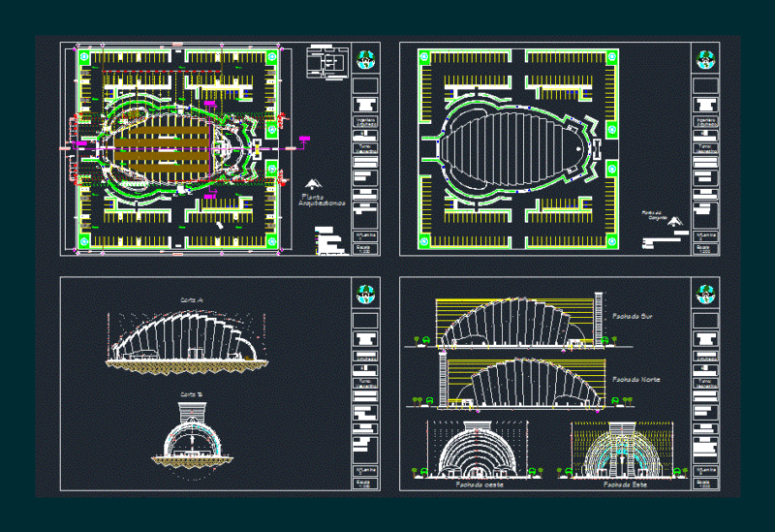
Task: Select the Corte A label
Action: [192, 300]
